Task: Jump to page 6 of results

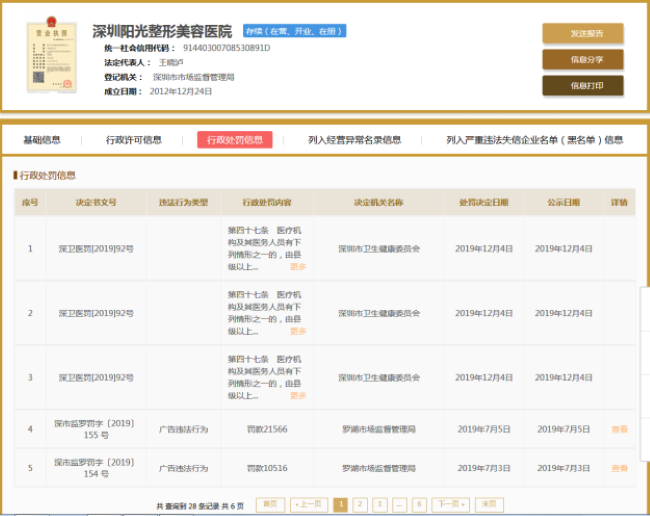Action: [x=419, y=505]
